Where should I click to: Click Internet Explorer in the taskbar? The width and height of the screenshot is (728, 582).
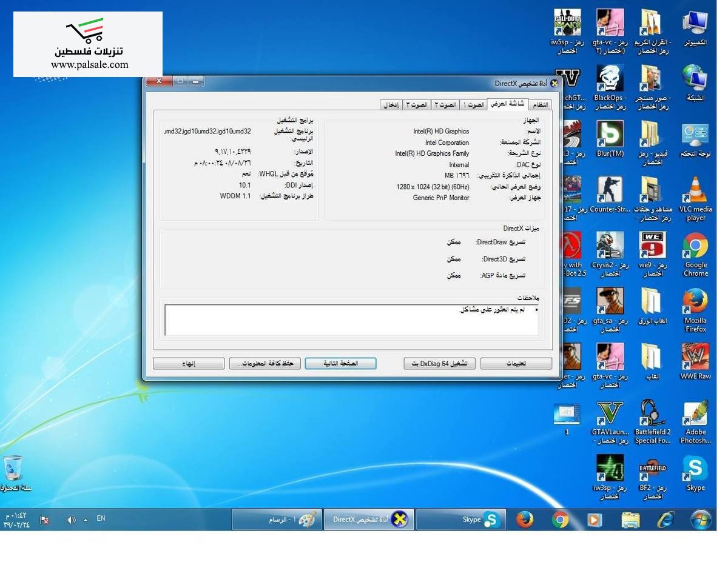click(666, 520)
